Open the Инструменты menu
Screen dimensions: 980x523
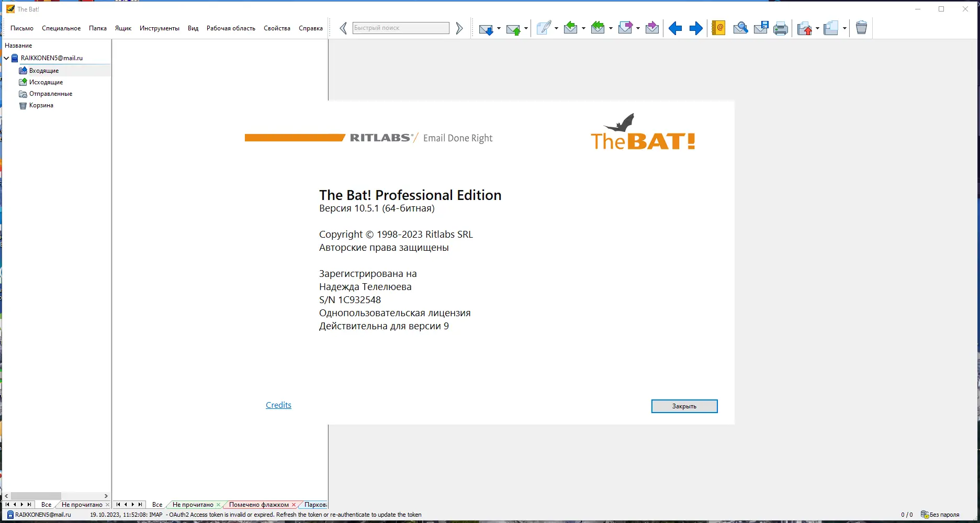[160, 28]
